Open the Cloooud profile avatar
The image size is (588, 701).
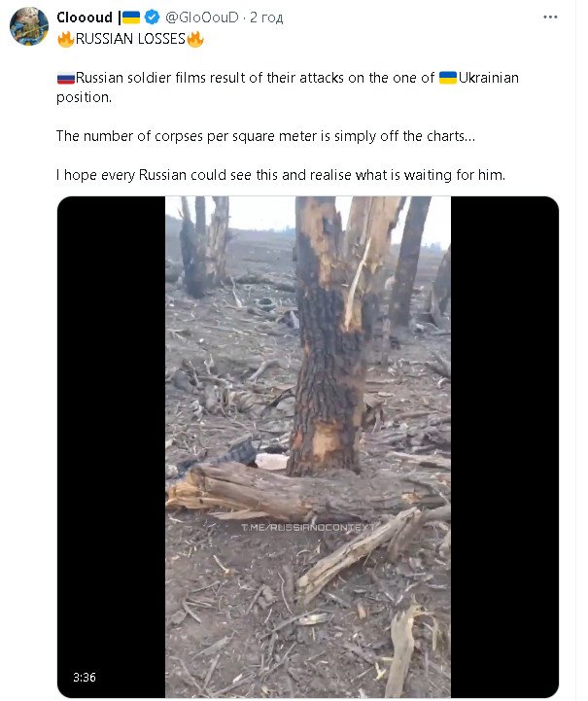[29, 26]
